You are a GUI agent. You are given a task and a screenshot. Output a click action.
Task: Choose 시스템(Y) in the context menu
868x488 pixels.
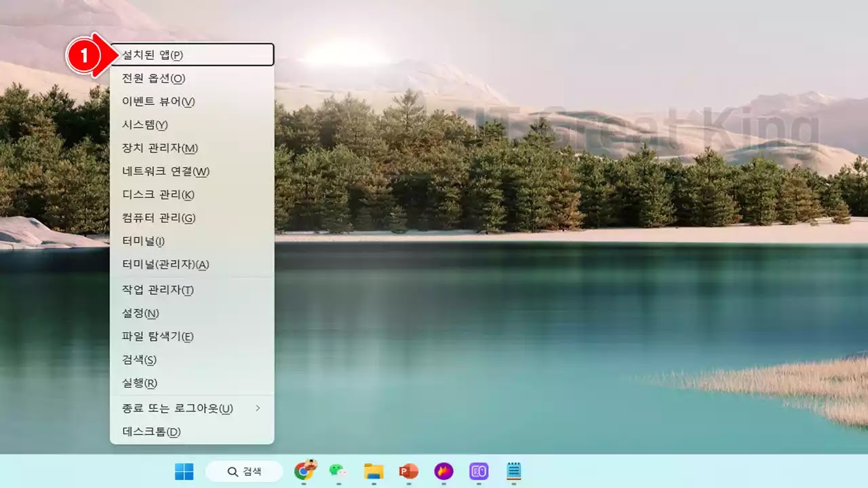[x=192, y=125]
